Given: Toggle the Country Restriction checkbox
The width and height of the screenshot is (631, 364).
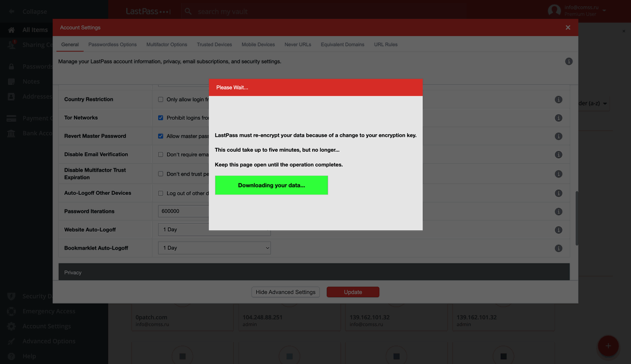Looking at the screenshot, I should 161,100.
